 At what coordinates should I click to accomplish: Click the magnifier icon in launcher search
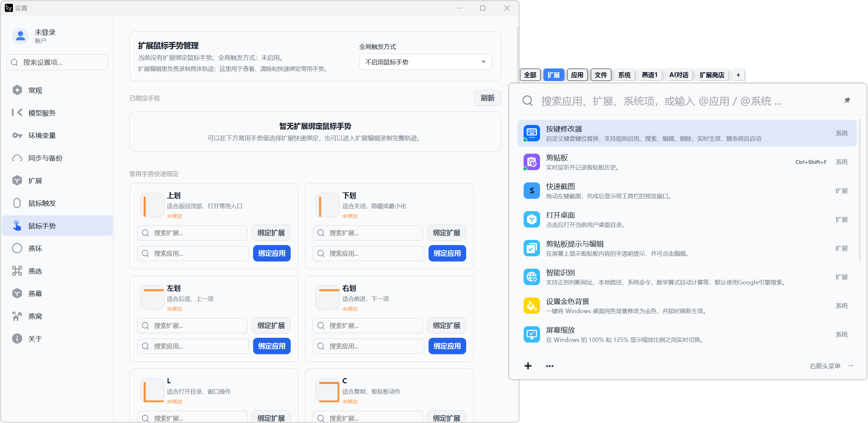[528, 101]
